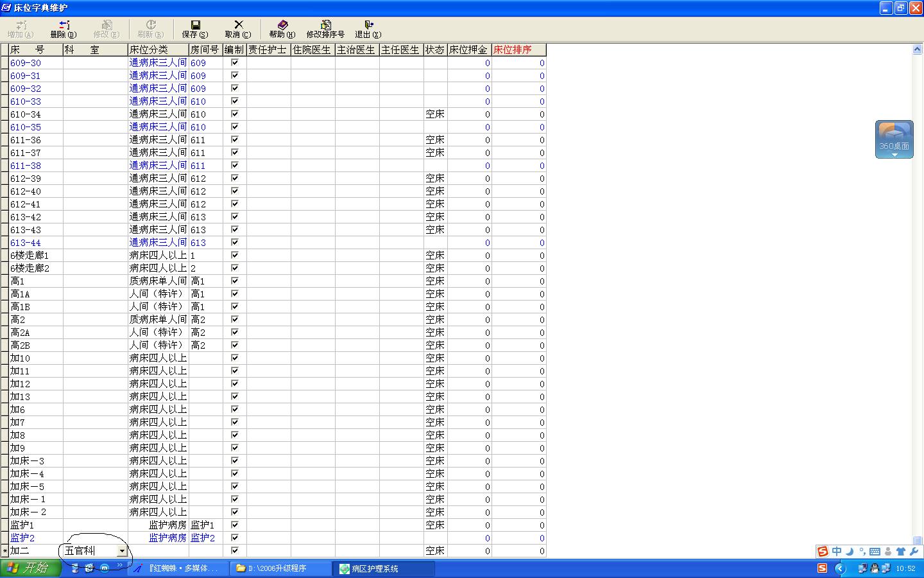The width and height of the screenshot is (924, 578).
Task: Toggle the 编制 checkbox for bed 高1A
Action: click(234, 293)
